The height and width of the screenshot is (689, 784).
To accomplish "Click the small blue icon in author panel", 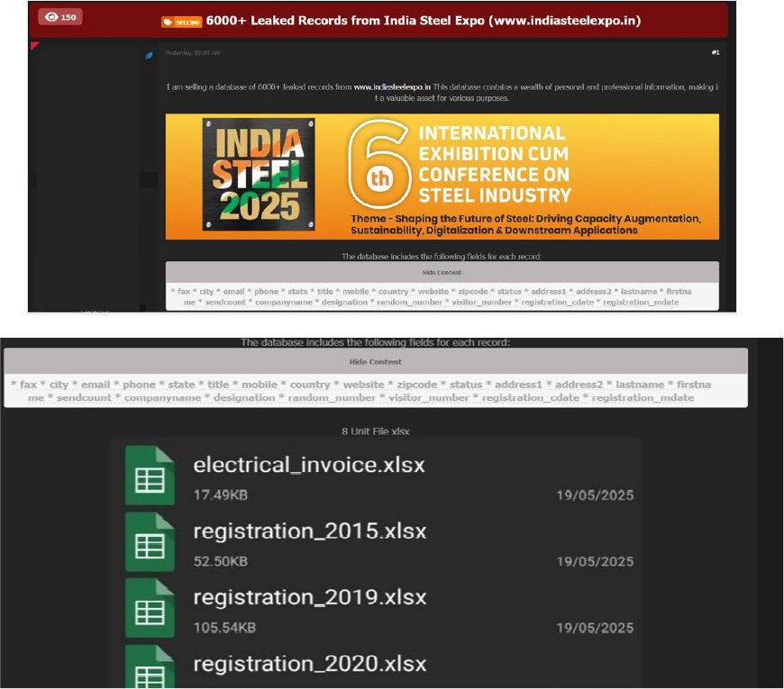I will click(x=149, y=56).
